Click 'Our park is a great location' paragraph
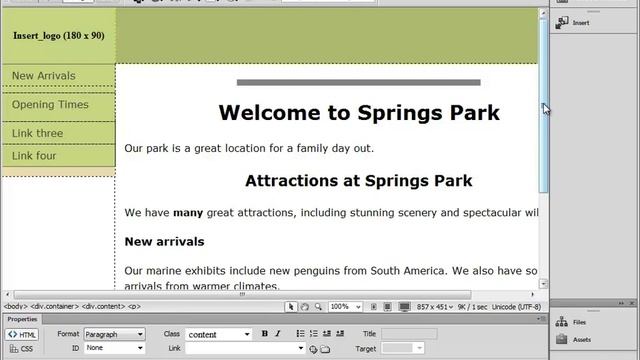 pos(249,148)
